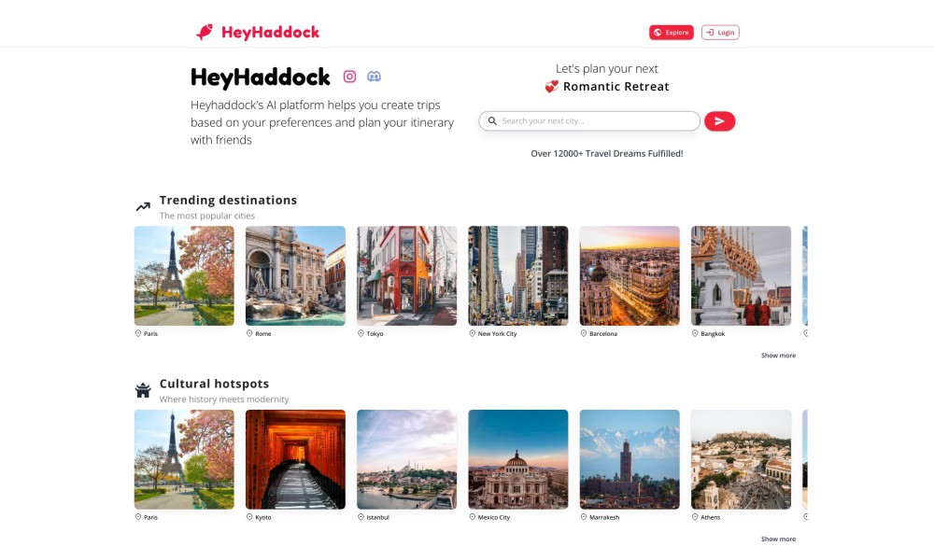Open the Explore page
The height and width of the screenshot is (560, 934).
672,32
